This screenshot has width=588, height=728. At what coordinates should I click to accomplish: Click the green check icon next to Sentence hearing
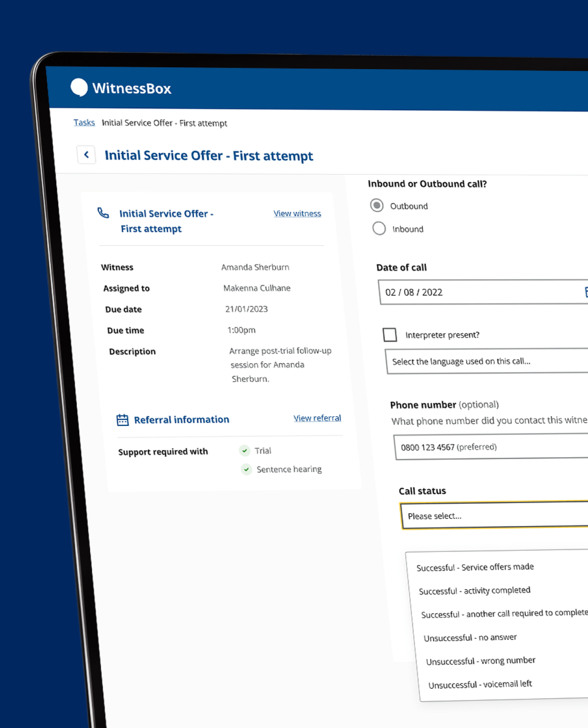[246, 469]
